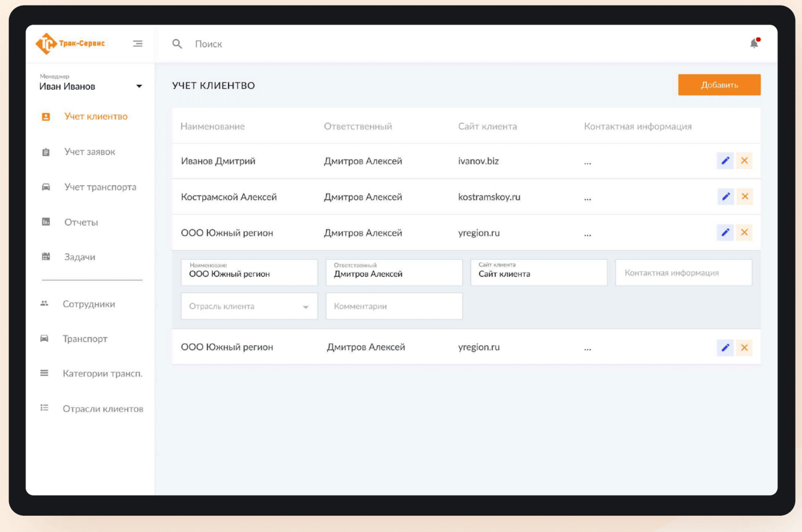Click the search magnifier icon
Image resolution: width=802 pixels, height=532 pixels.
(x=177, y=44)
